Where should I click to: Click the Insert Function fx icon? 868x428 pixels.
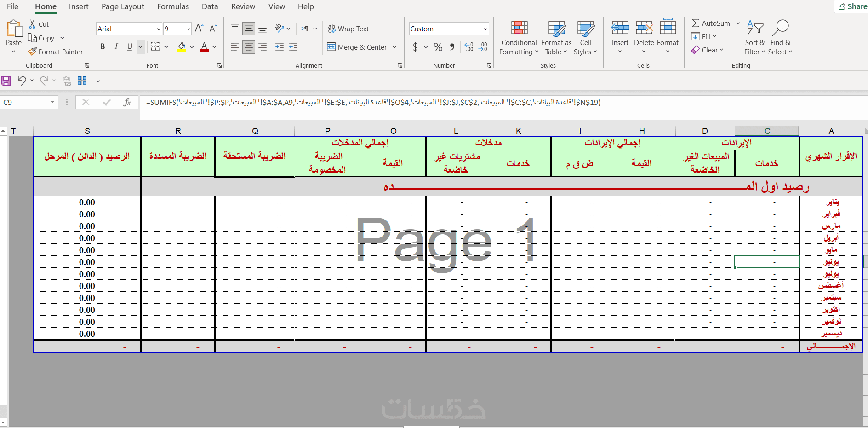[x=127, y=102]
